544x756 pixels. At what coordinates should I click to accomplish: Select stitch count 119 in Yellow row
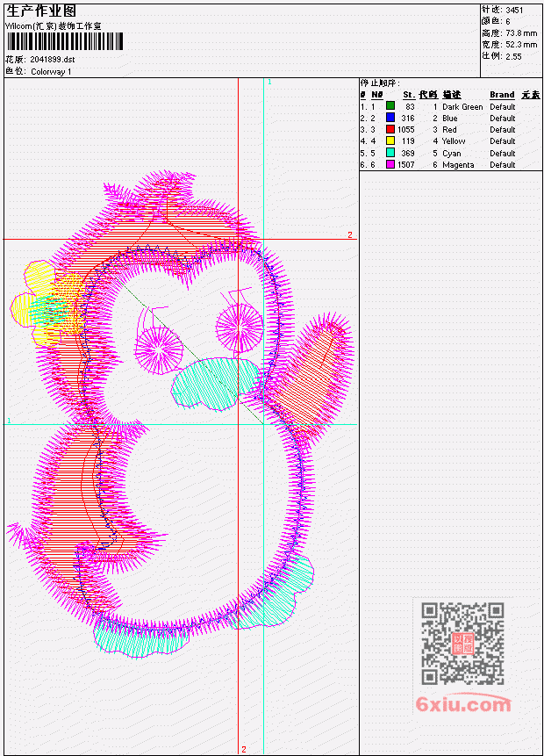click(408, 141)
